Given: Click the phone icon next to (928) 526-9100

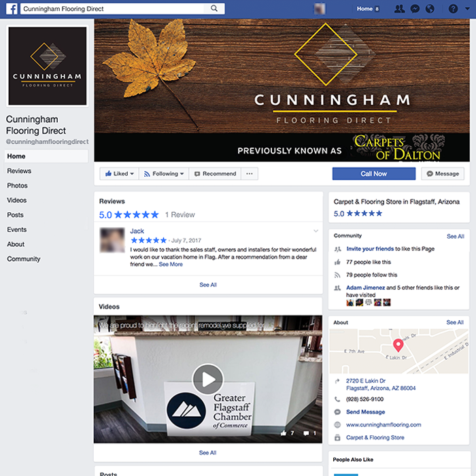Looking at the screenshot, I should pos(337,399).
